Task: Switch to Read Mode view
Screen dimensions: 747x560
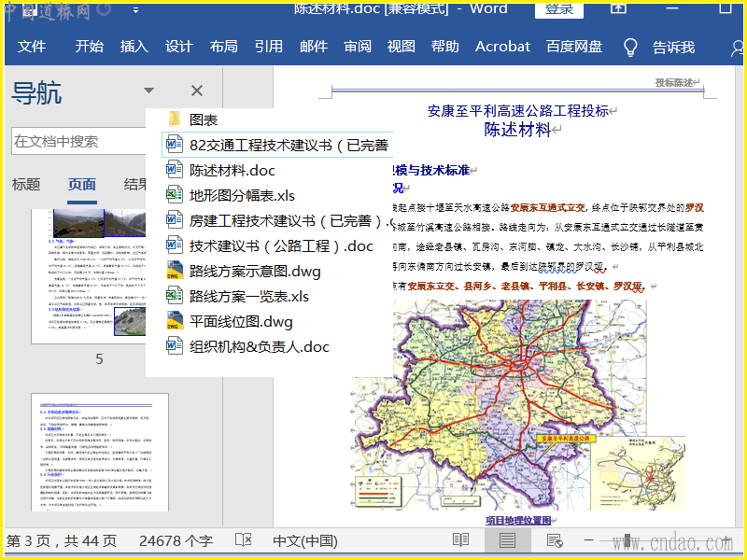Action: click(460, 540)
